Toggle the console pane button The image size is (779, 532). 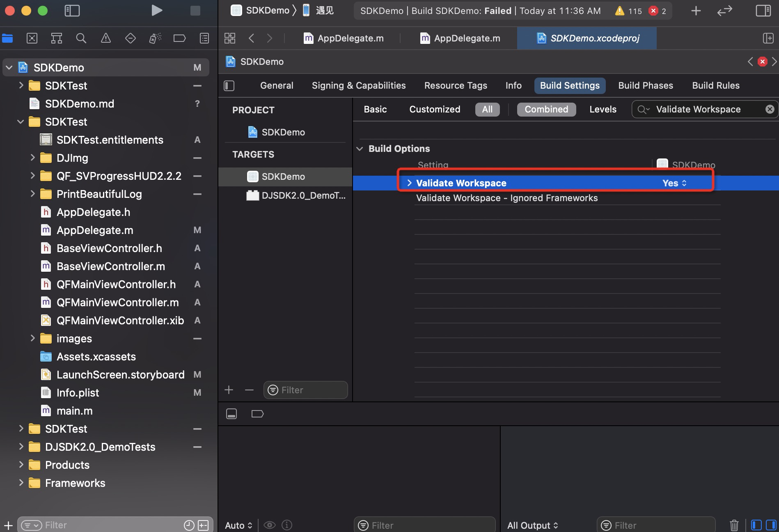771,525
